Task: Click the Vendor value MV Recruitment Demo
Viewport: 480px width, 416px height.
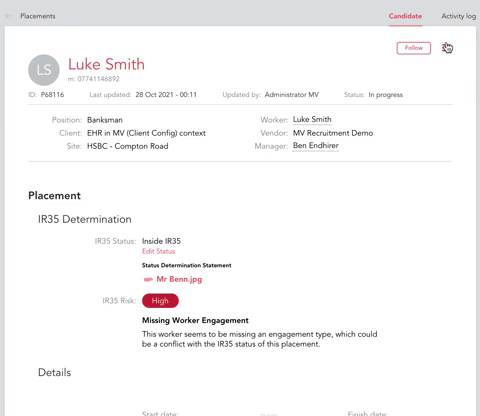Action: (333, 133)
